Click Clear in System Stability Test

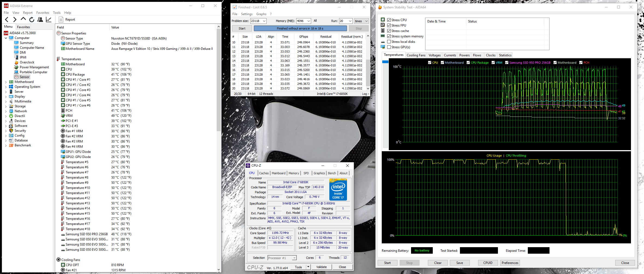click(x=438, y=263)
